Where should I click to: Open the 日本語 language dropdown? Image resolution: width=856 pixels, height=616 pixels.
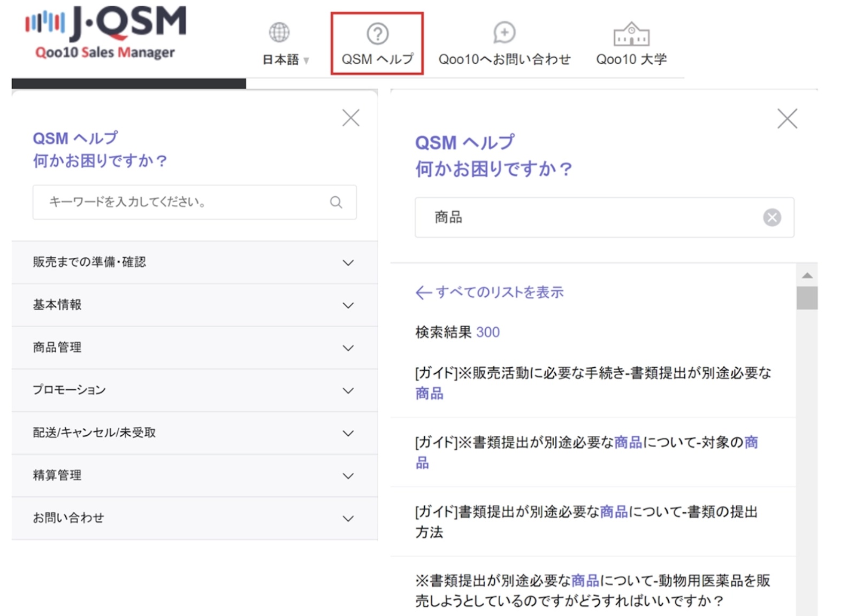coord(287,60)
